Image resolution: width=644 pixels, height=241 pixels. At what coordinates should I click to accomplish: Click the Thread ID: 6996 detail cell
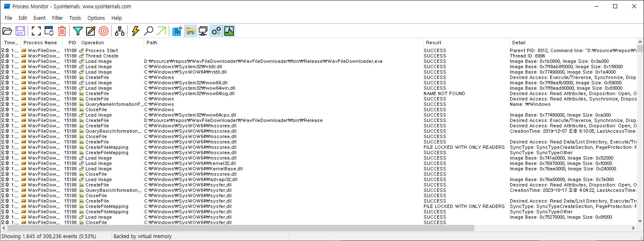tap(527, 56)
